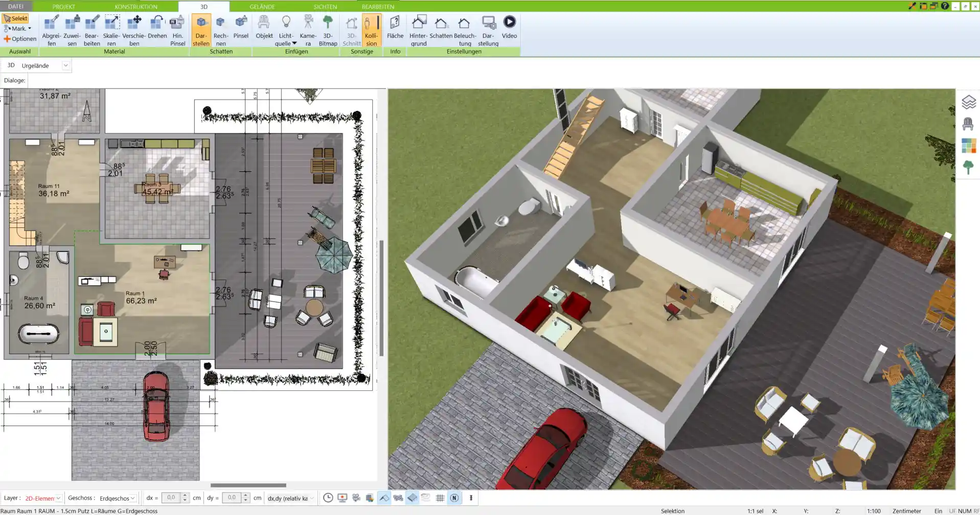
Task: Open the Lichtquelle dropdown
Action: (286, 31)
